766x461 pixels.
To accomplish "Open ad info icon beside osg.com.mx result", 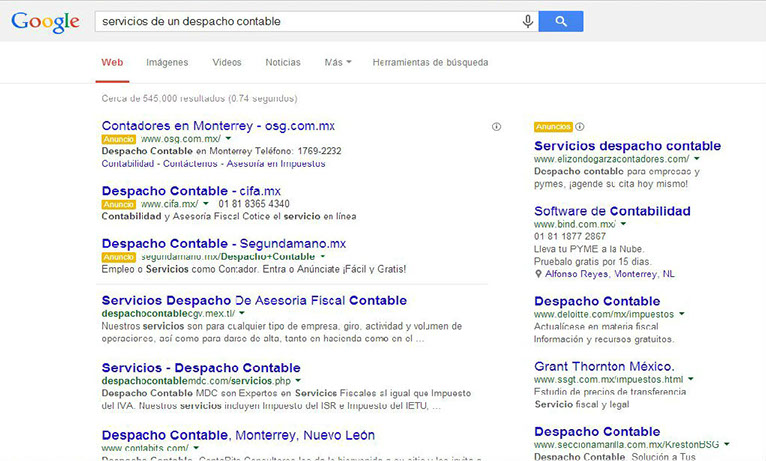I will [496, 127].
